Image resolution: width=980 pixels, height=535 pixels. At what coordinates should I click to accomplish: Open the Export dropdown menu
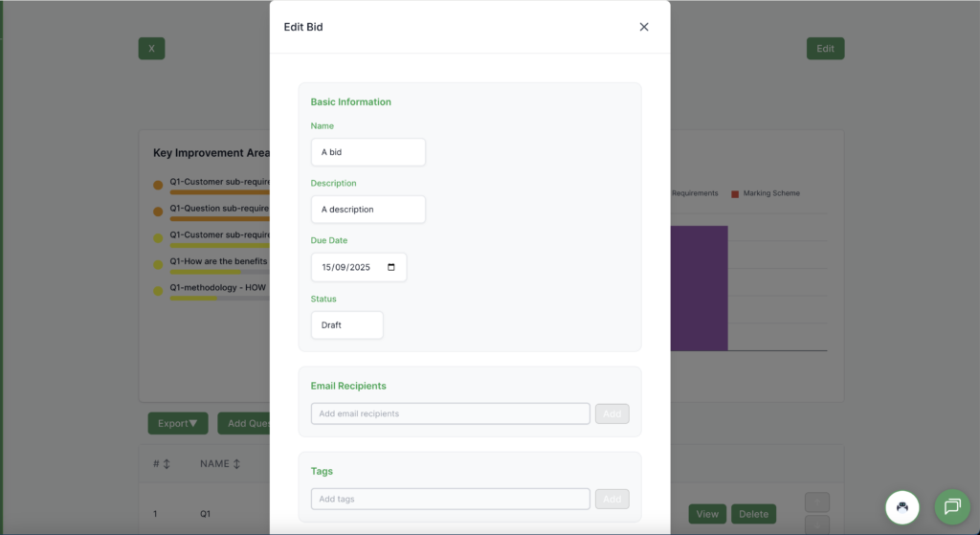(178, 423)
